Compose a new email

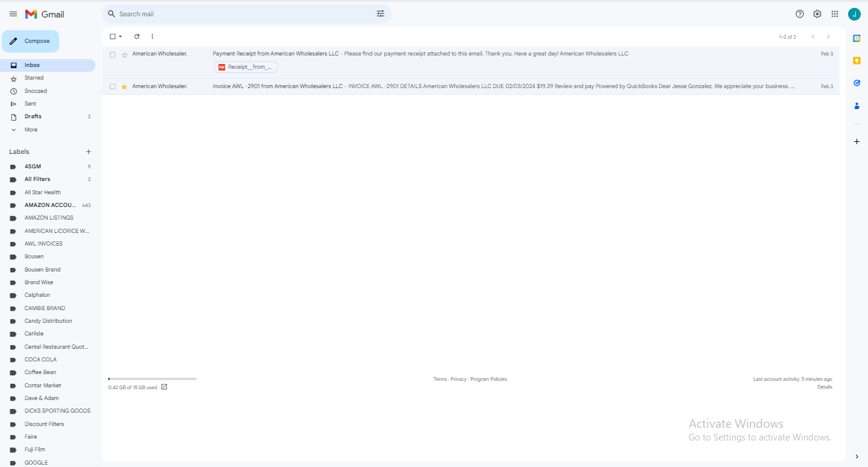pos(31,41)
